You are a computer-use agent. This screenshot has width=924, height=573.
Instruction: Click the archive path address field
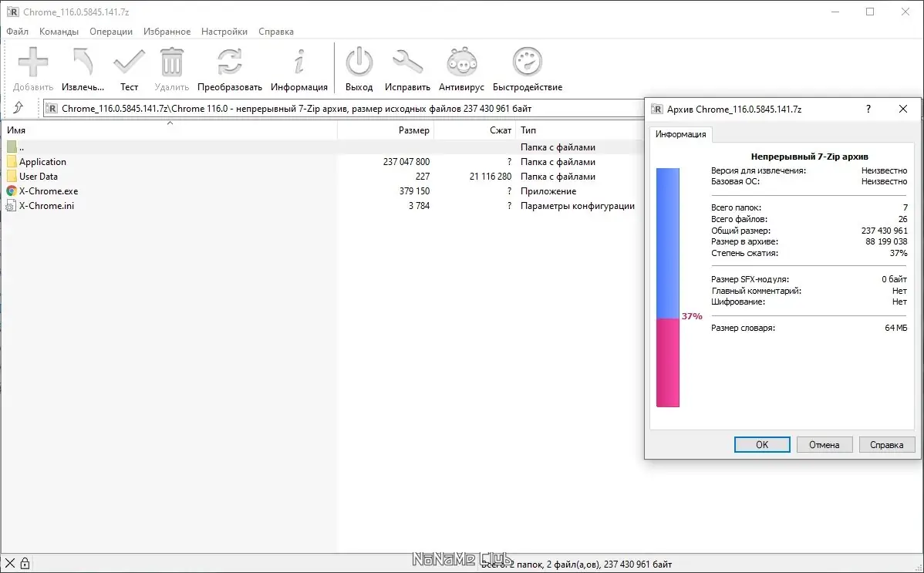[x=343, y=109]
